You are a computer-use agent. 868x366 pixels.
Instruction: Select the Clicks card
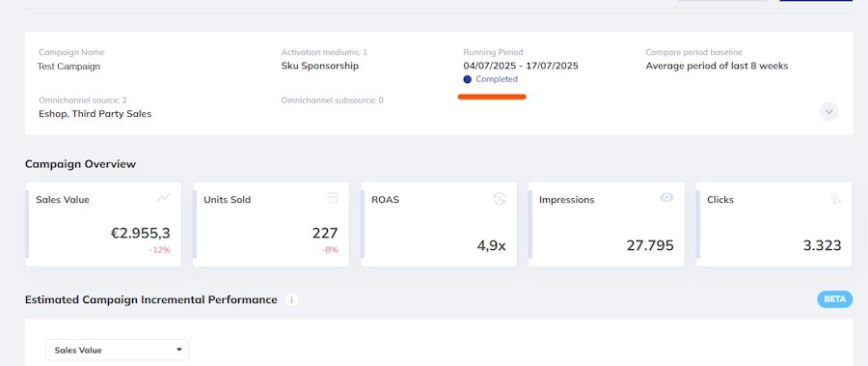774,224
